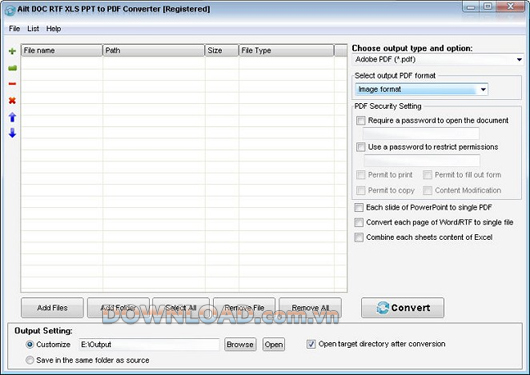Click the Open output folder button
Viewport: 530px width, 375px height.
pos(274,345)
